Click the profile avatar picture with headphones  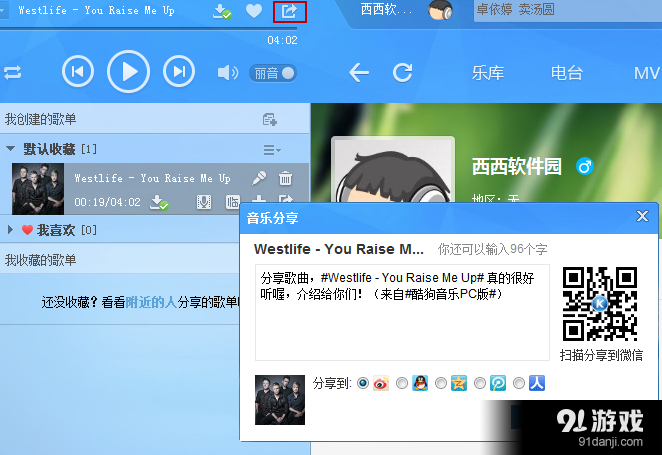393,169
